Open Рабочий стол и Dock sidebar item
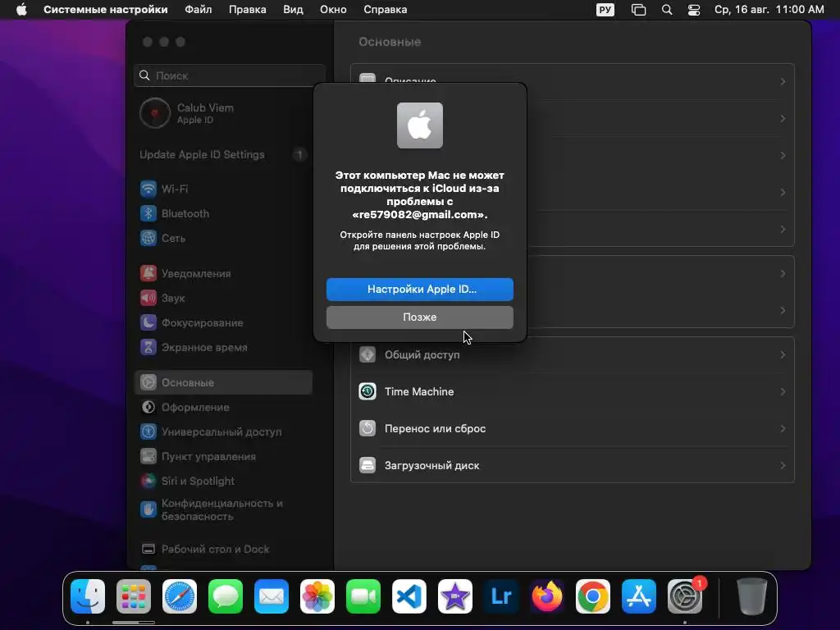 tap(223, 550)
